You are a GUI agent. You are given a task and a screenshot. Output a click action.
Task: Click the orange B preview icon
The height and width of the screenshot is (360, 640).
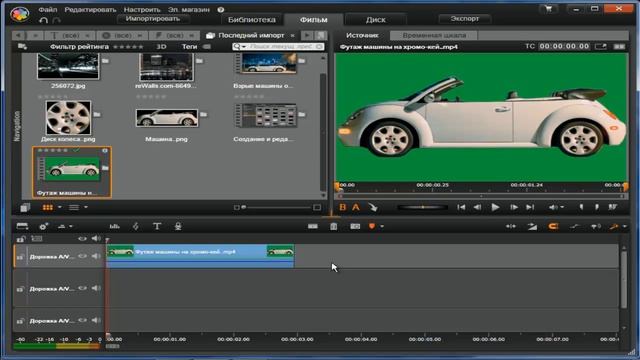pos(343,207)
